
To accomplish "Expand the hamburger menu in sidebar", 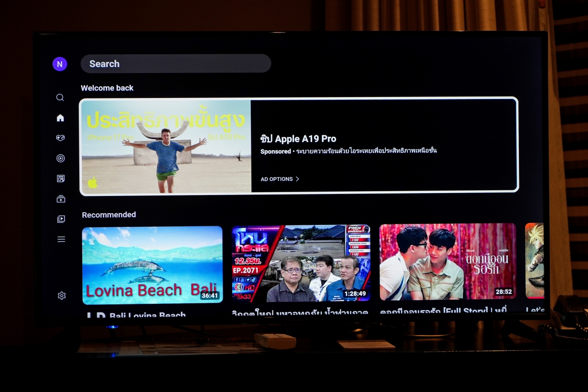I will click(x=61, y=239).
